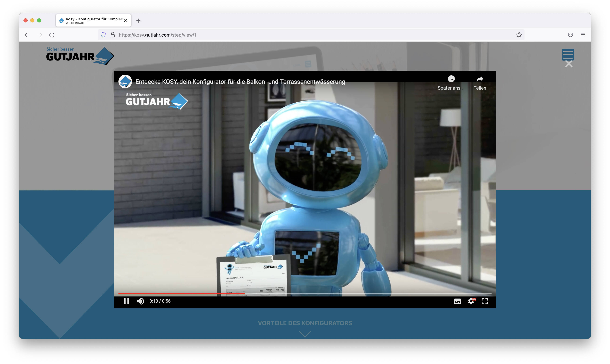Click the Save to Pocket icon
This screenshot has height=364, width=610.
(570, 35)
